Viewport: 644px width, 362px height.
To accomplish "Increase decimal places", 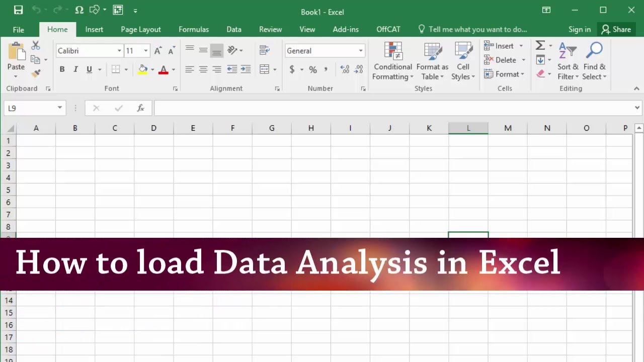I will click(x=345, y=69).
